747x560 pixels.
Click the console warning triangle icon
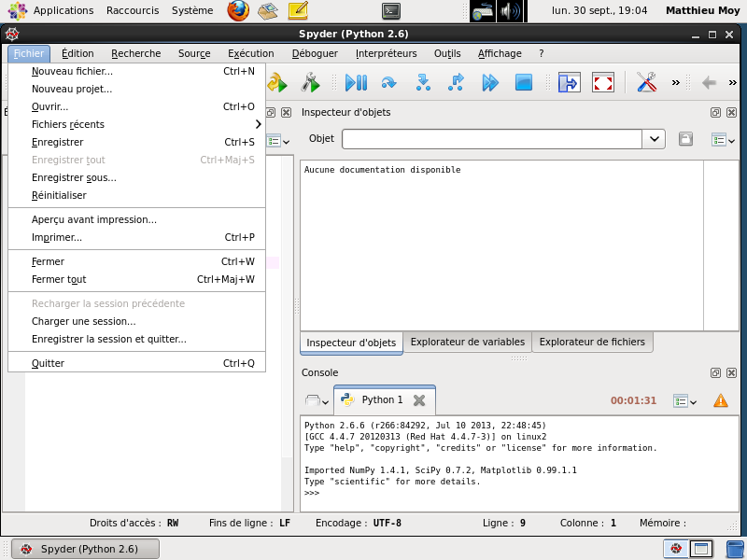[721, 400]
